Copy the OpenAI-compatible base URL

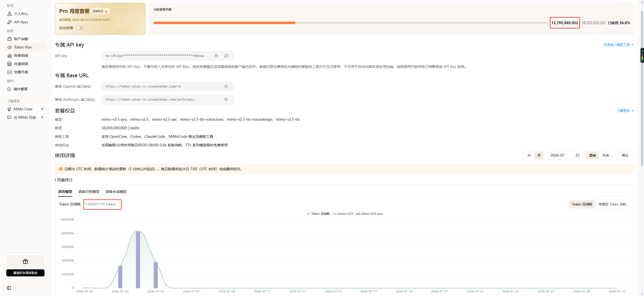pos(226,87)
